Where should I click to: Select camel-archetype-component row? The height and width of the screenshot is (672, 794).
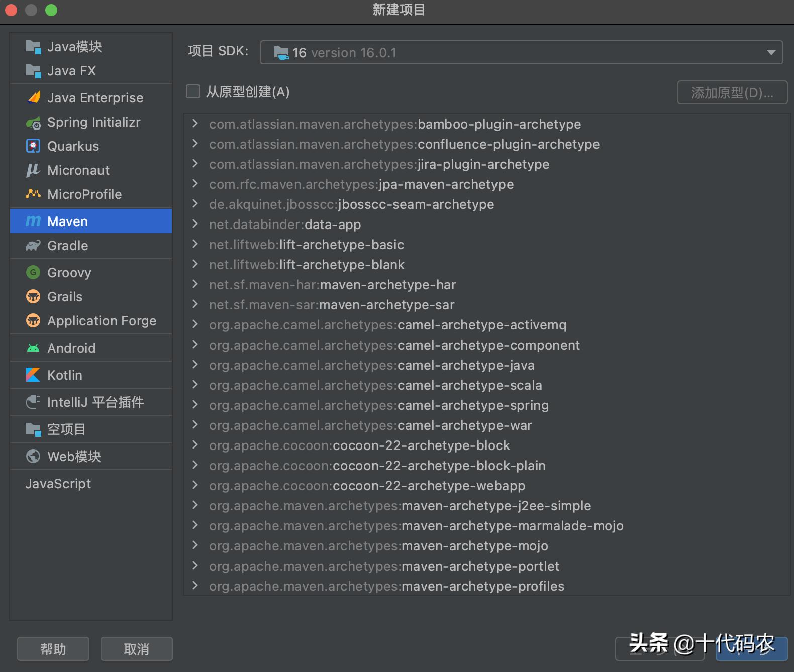pyautogui.click(x=486, y=345)
